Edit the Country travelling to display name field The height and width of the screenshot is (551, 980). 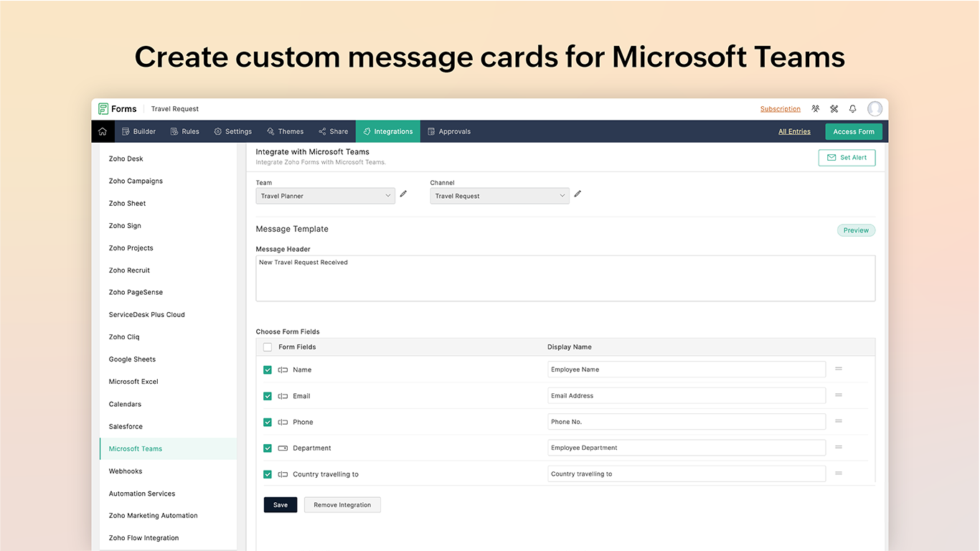[687, 474]
